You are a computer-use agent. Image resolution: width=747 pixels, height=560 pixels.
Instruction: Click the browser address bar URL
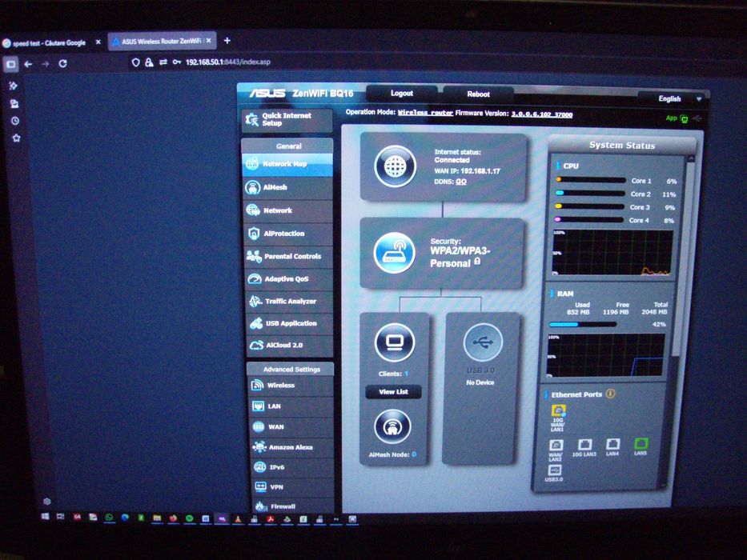click(227, 62)
